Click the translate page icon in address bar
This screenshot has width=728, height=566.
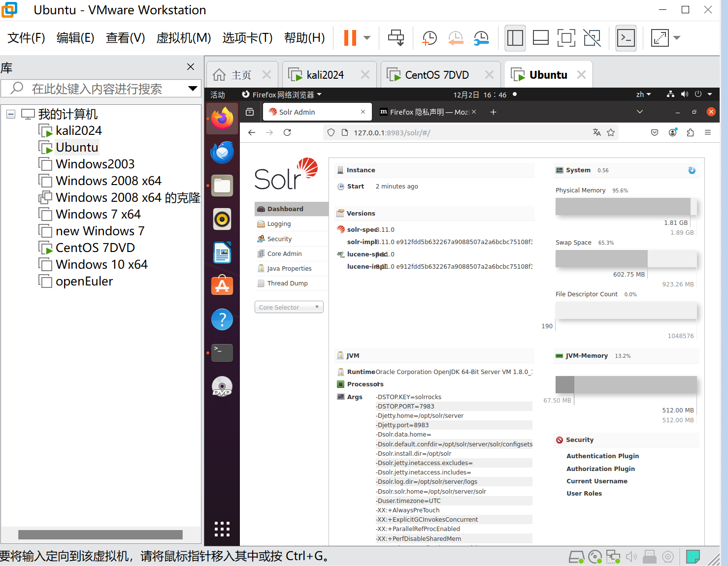[x=597, y=132]
